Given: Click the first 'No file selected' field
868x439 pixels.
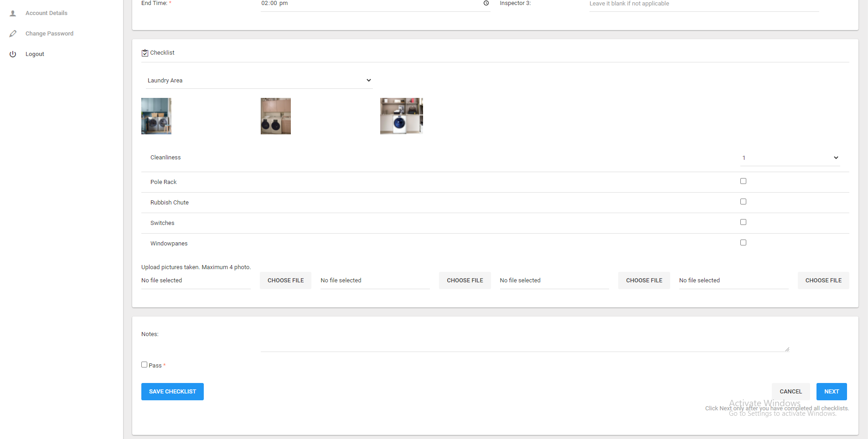Looking at the screenshot, I should [x=196, y=281].
